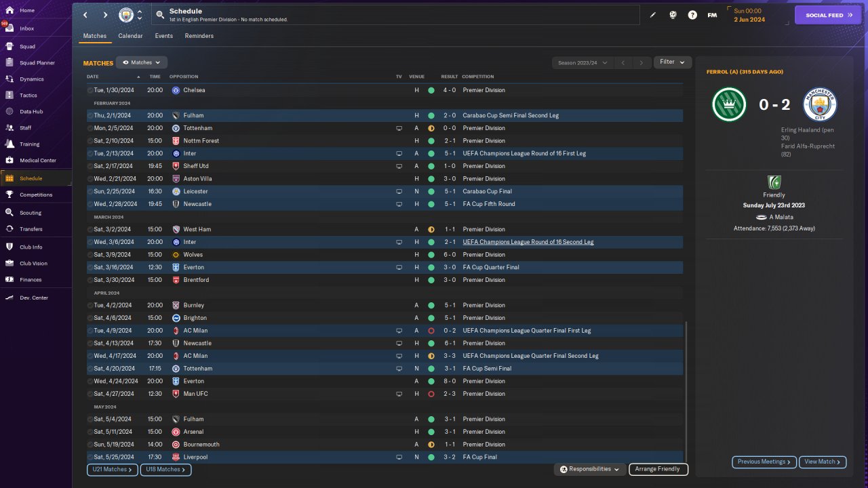
Task: Switch to the Calendar tab
Action: pyautogui.click(x=130, y=36)
